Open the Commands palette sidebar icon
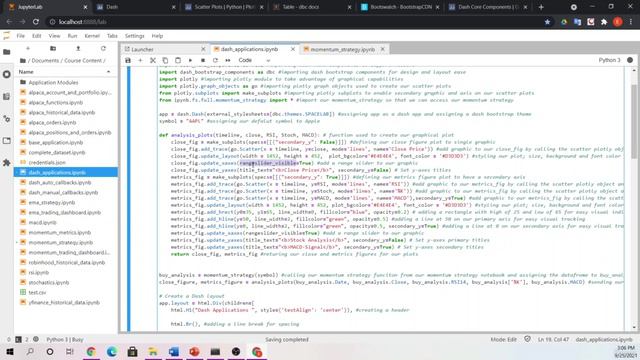 7,97
